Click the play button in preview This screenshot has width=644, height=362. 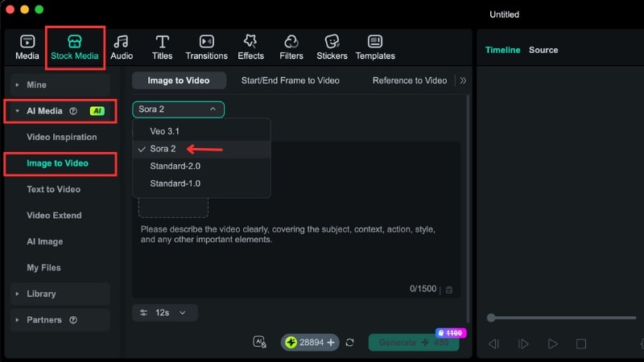(x=552, y=343)
